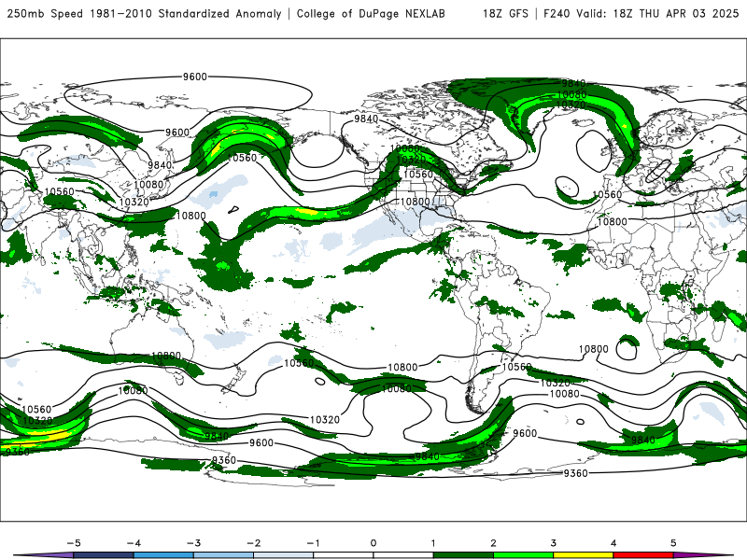747x560 pixels.
Task: Click the red 4 to 5 colorbar segment
Action: pos(643,555)
